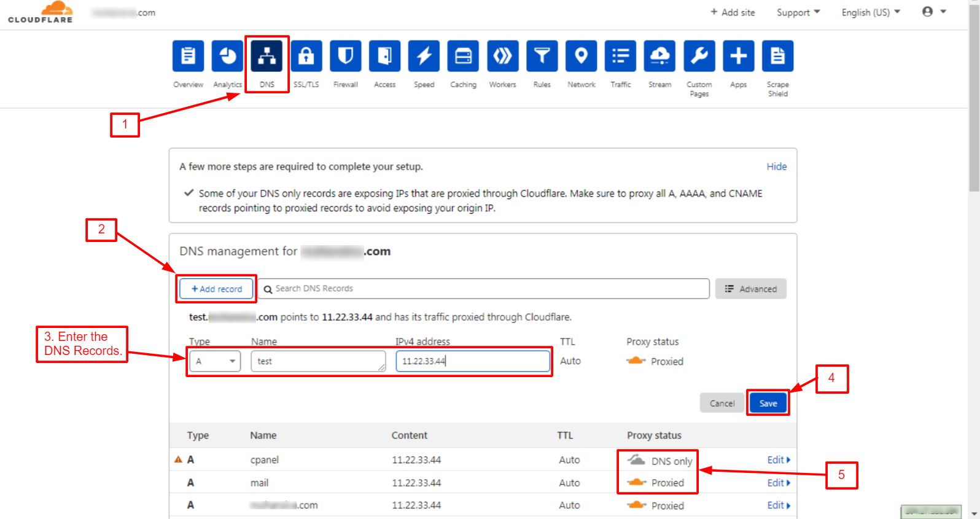Open the Caching section icon

click(463, 57)
